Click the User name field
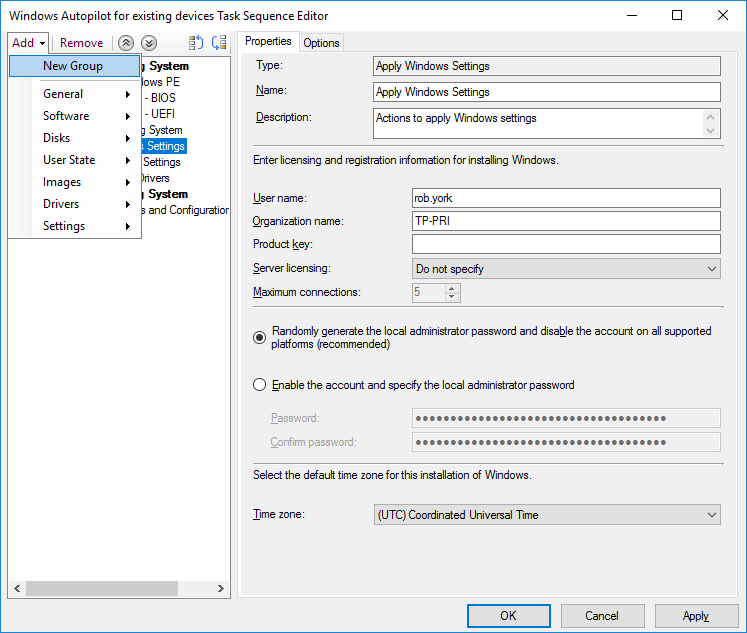 click(566, 198)
